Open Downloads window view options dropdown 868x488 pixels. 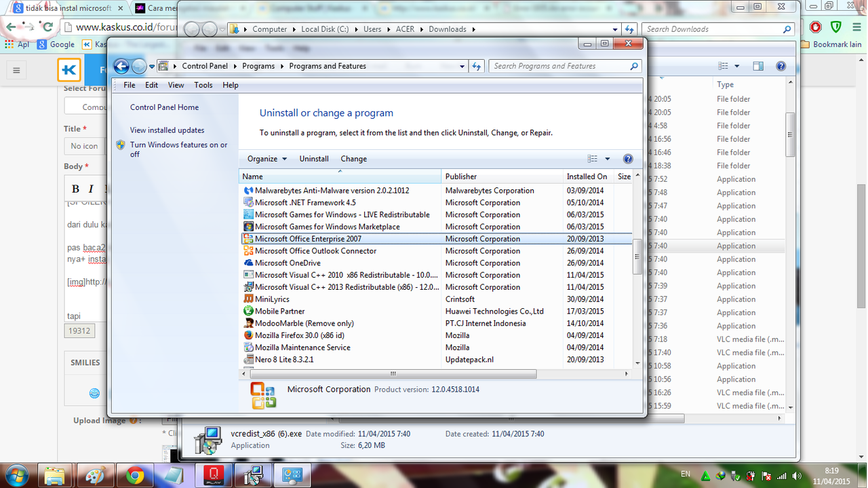[737, 67]
